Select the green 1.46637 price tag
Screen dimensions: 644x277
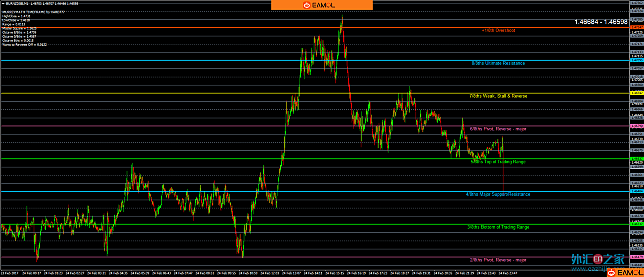[x=637, y=159]
